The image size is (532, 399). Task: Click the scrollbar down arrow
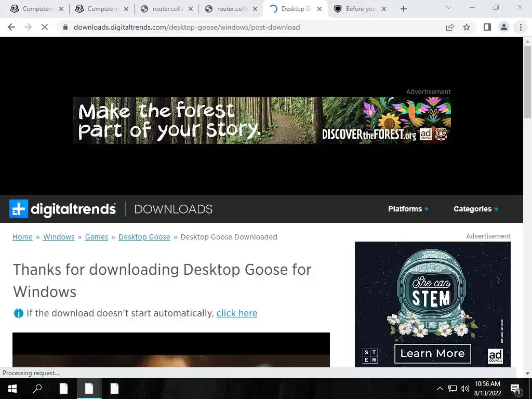click(x=527, y=374)
